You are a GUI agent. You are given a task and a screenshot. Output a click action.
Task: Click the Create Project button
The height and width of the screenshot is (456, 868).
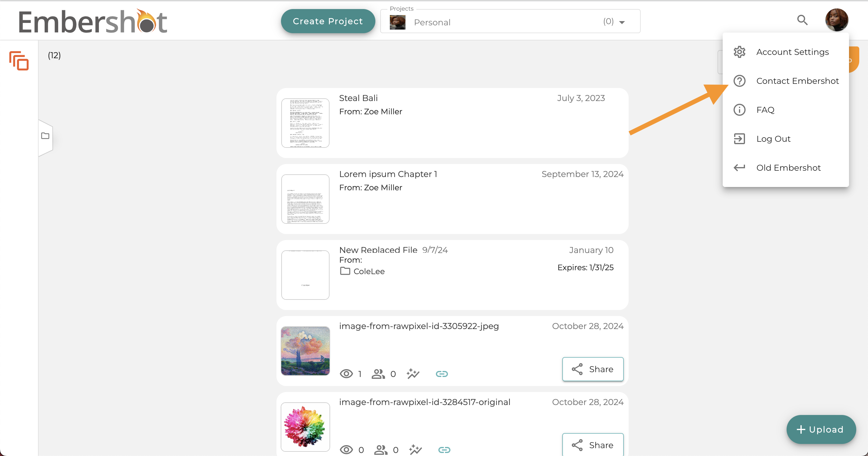click(x=327, y=21)
